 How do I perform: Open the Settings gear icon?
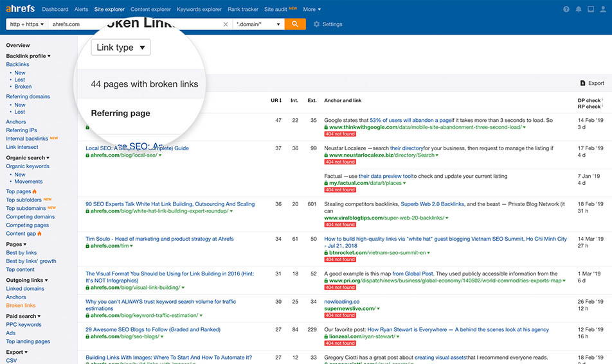click(316, 24)
